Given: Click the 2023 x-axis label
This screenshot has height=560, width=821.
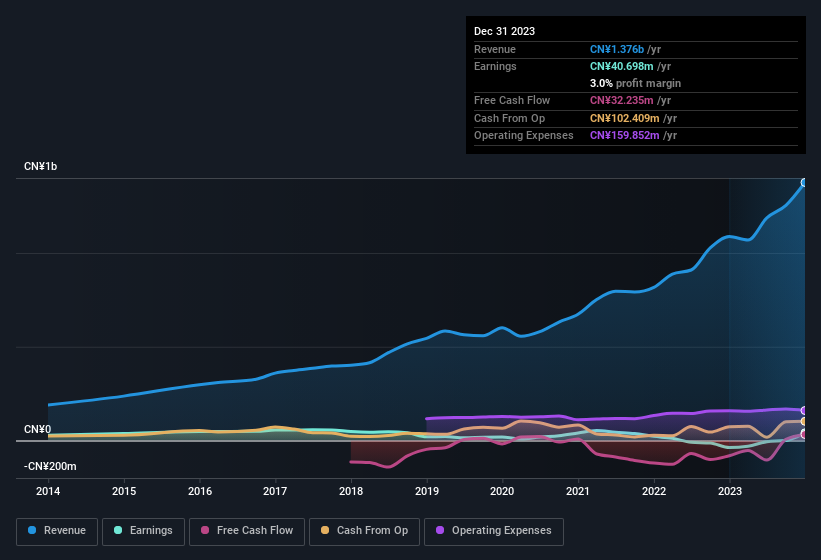Looking at the screenshot, I should (x=730, y=491).
